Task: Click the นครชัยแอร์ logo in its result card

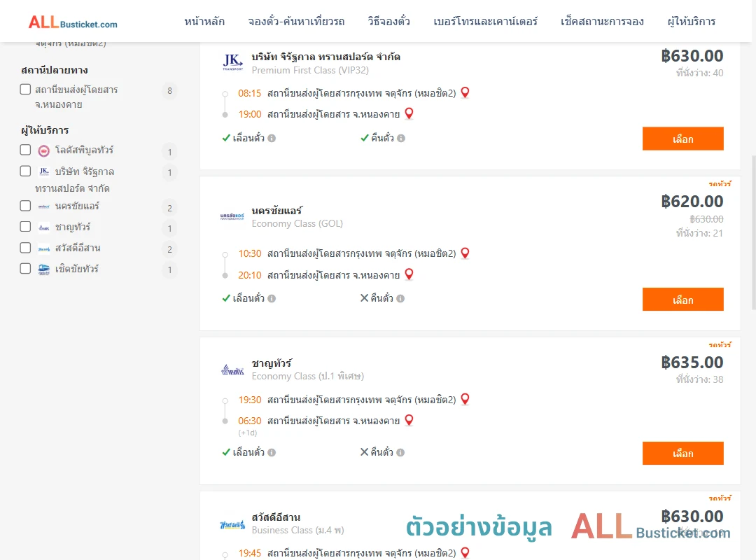Action: 232,216
